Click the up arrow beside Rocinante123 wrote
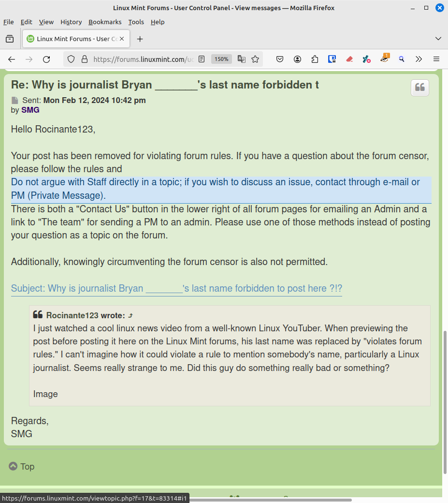Image resolution: width=448 pixels, height=503 pixels. 130,316
